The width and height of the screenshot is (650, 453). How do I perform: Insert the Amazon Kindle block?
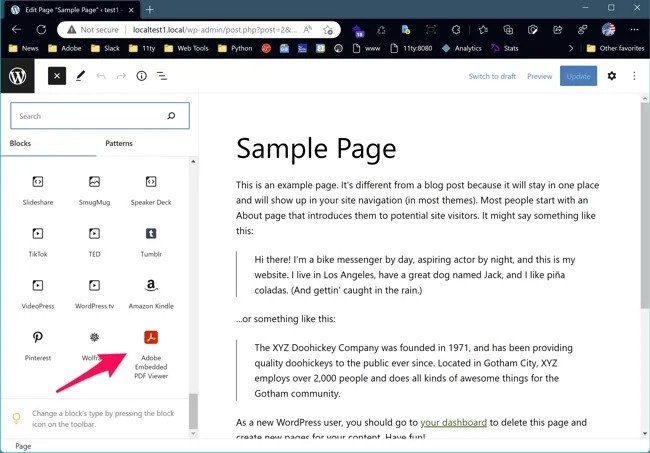click(x=150, y=293)
